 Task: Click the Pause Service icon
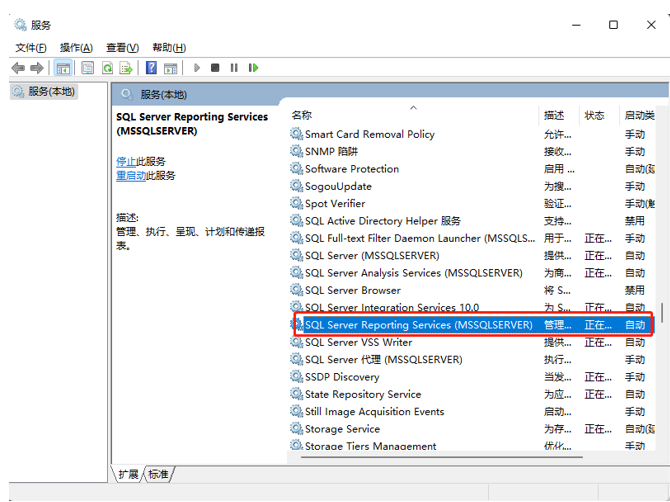(x=234, y=68)
